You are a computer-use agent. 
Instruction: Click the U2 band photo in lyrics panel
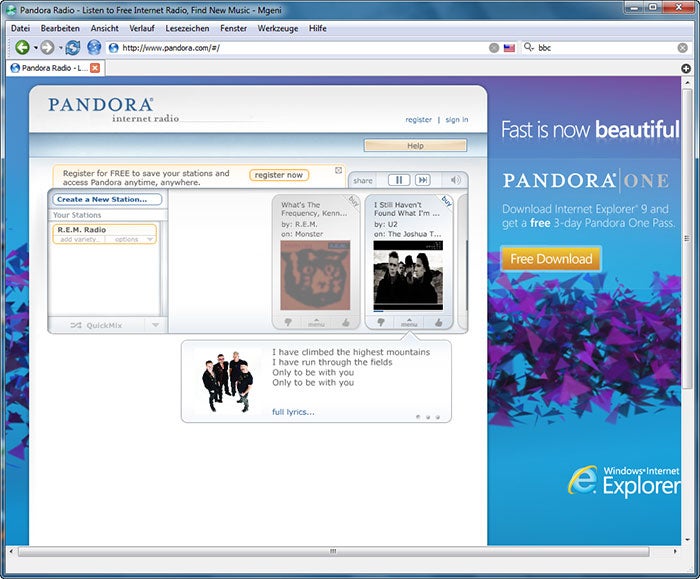coord(227,382)
